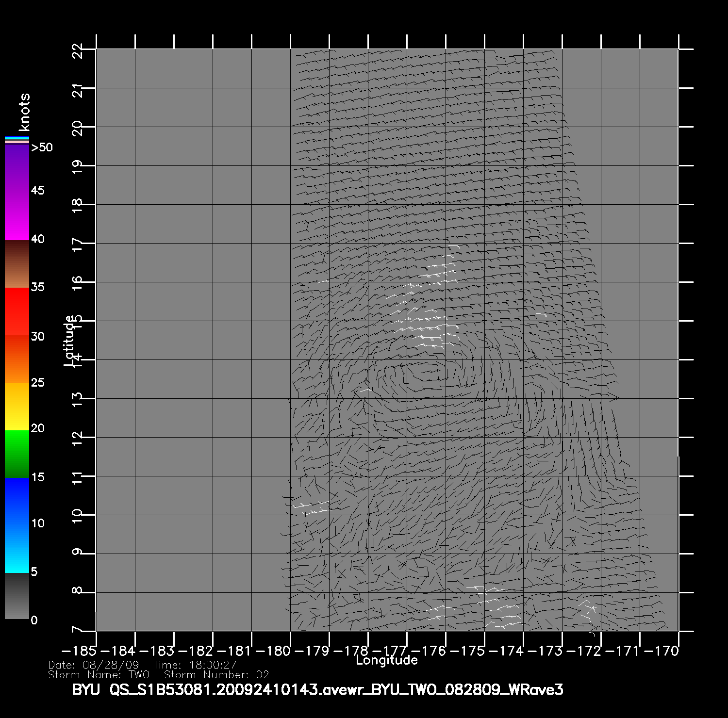Click the blue 5-15 knots color band
Screen dimensions: 728x718
click(x=17, y=525)
